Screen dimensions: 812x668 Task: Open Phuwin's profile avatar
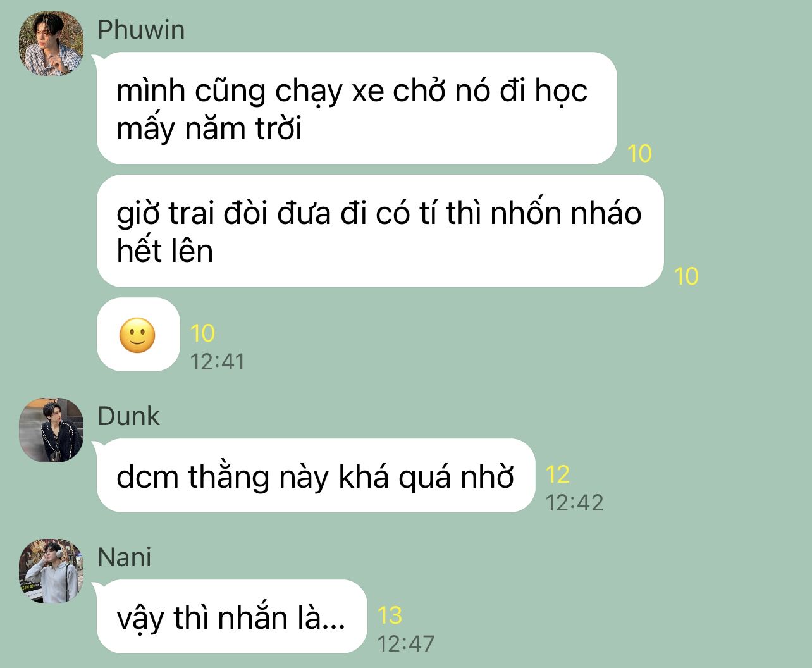pyautogui.click(x=51, y=44)
